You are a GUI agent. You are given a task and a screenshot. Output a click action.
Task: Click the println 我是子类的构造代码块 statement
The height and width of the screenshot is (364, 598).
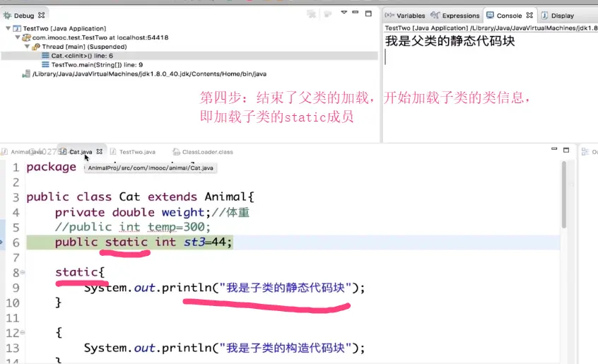point(224,348)
